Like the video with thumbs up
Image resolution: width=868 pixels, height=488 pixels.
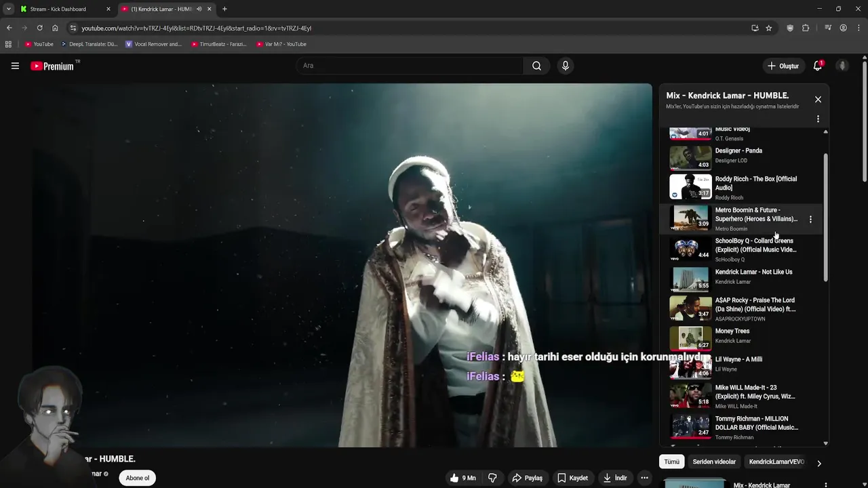click(463, 478)
